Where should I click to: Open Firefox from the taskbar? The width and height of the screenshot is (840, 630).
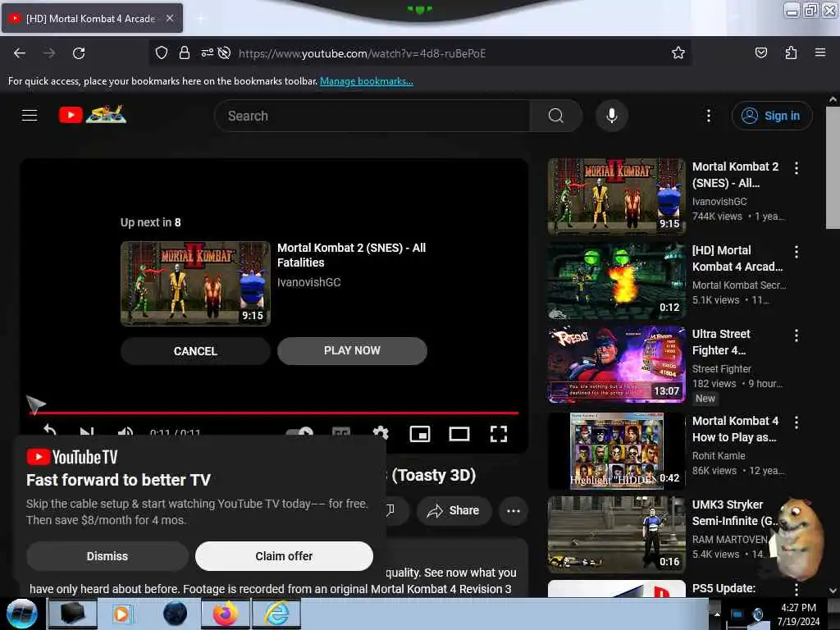225,614
